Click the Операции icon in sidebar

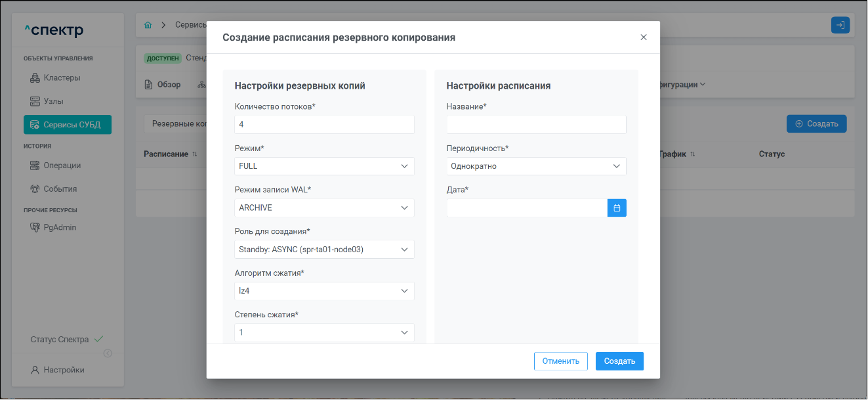pyautogui.click(x=35, y=166)
